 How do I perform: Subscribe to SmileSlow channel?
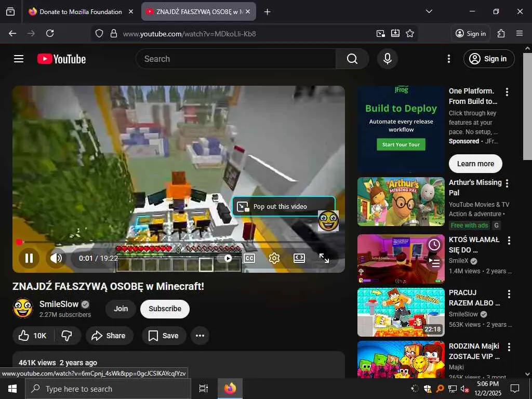[x=165, y=309]
